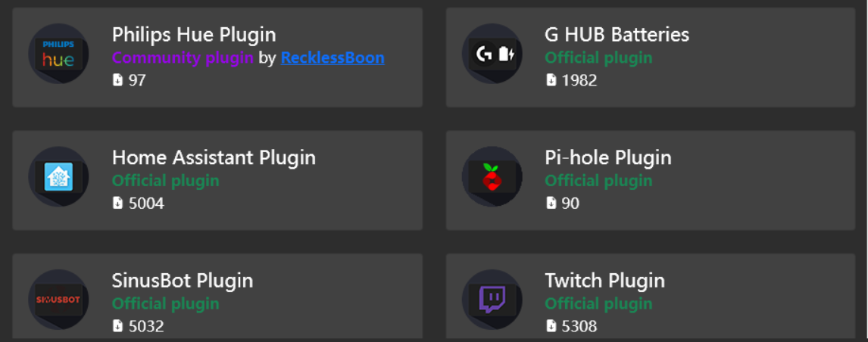868x342 pixels.
Task: Open the G HUB Batteries title
Action: (x=617, y=34)
